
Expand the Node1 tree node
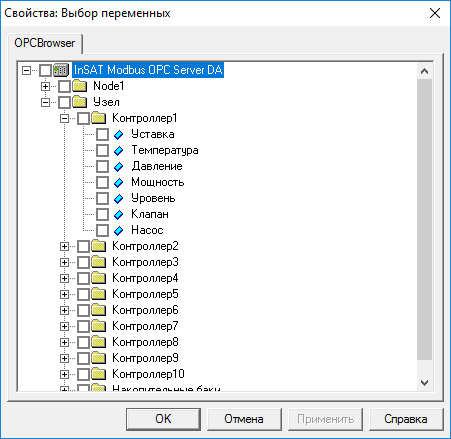coord(45,86)
